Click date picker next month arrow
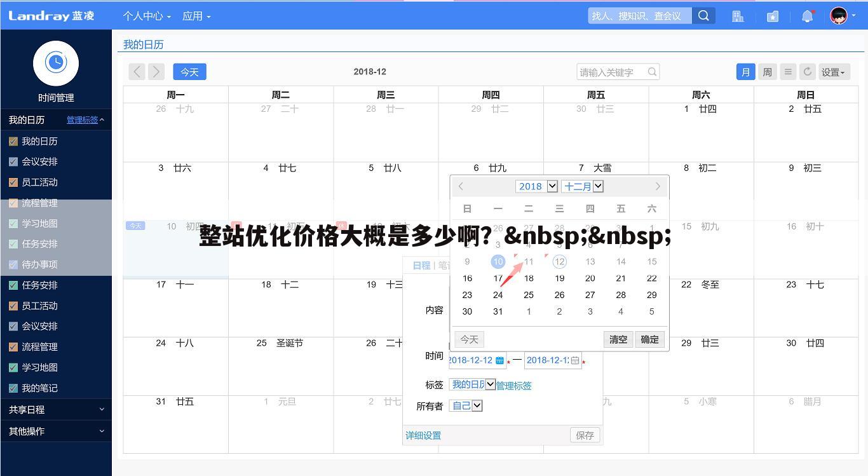The height and width of the screenshot is (476, 868). coord(658,186)
